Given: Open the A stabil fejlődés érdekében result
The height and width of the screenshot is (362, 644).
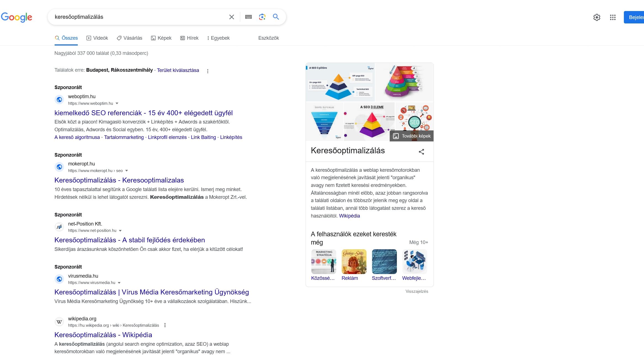Looking at the screenshot, I should 130,240.
